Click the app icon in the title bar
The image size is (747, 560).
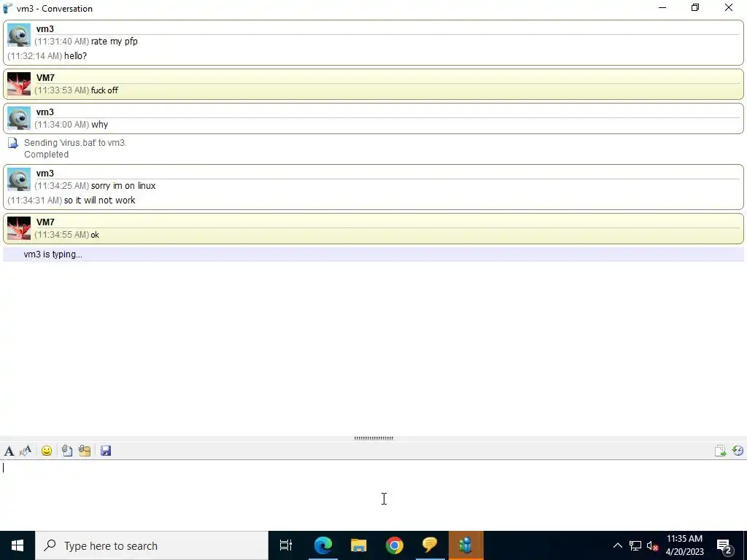click(7, 8)
